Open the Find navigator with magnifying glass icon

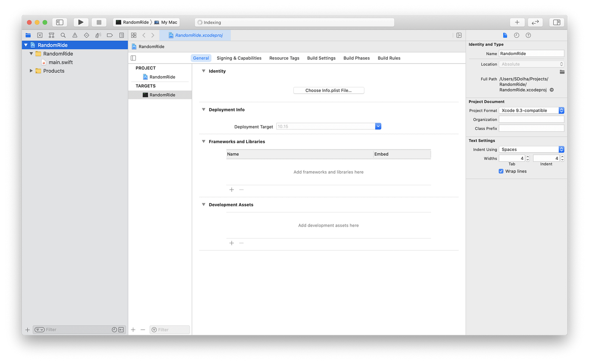click(63, 35)
